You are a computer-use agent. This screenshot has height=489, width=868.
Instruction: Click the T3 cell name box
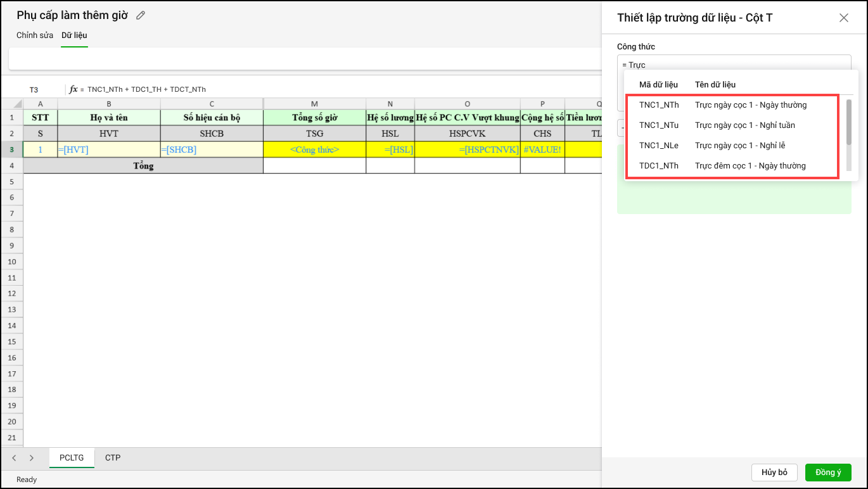click(34, 89)
